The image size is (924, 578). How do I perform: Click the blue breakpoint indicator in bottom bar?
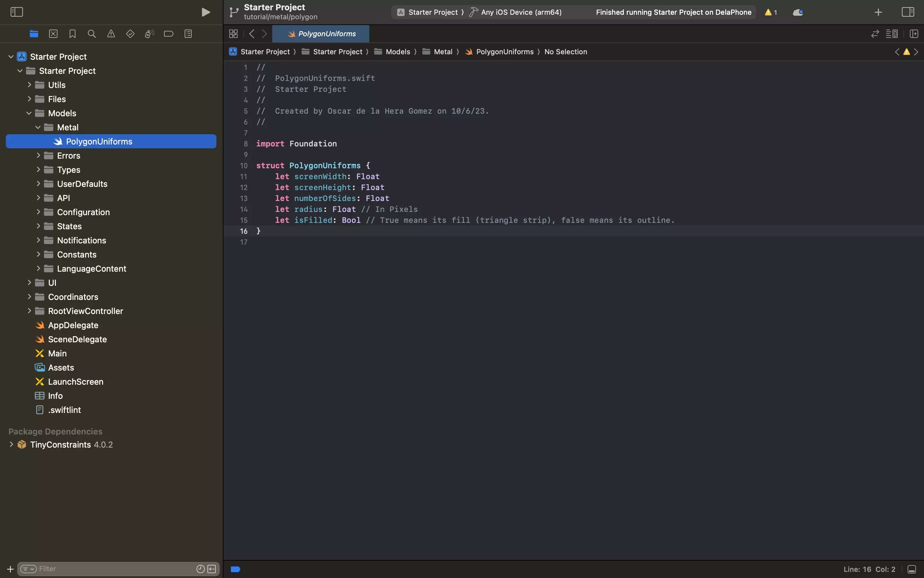click(235, 569)
